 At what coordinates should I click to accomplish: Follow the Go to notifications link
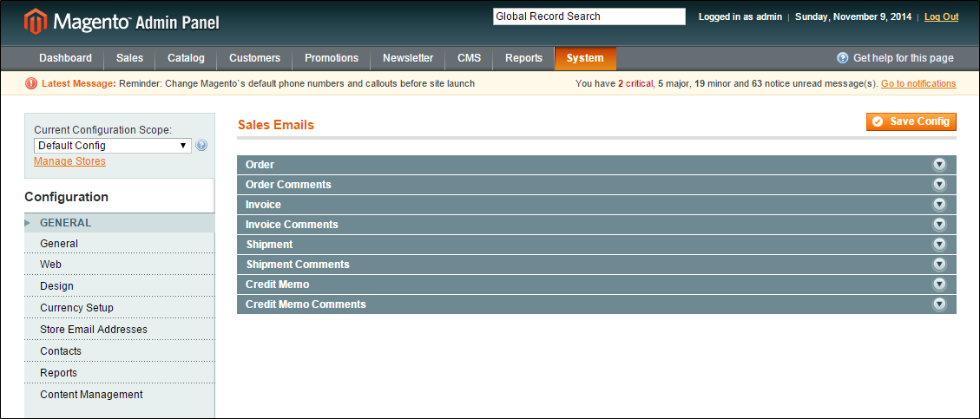pos(918,83)
